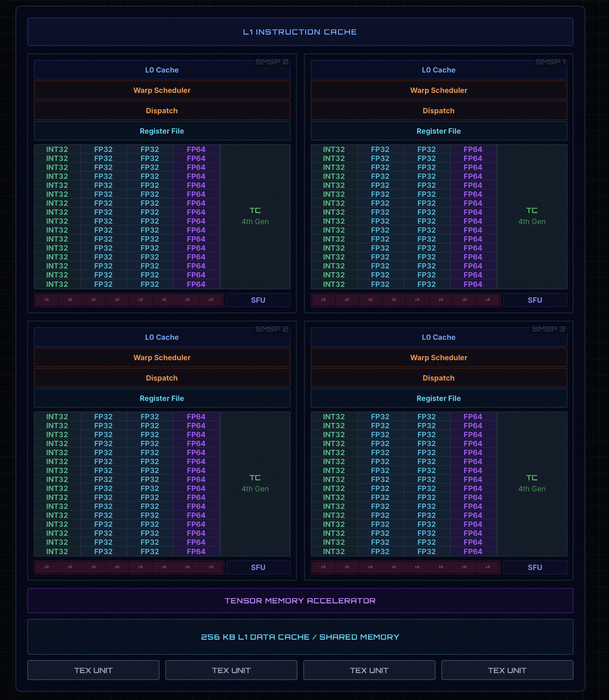609x700 pixels.
Task: Select the Tensor Memory Accelerator bar
Action: 300,600
